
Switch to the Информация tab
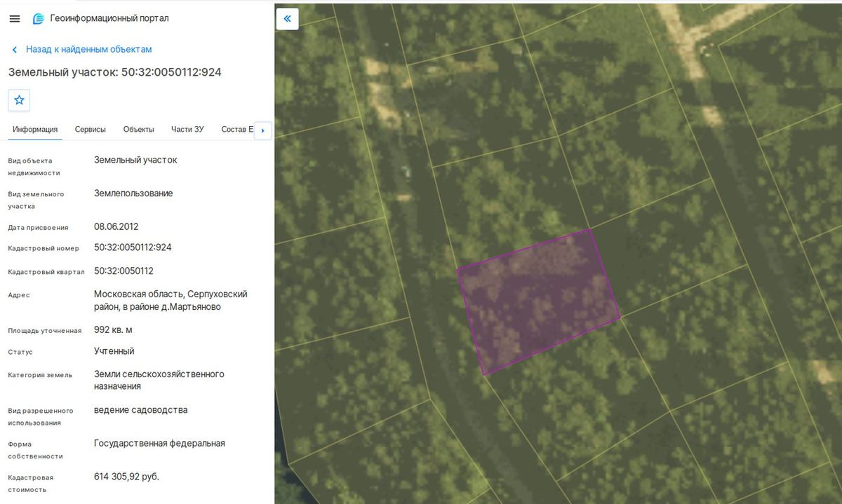coord(35,130)
